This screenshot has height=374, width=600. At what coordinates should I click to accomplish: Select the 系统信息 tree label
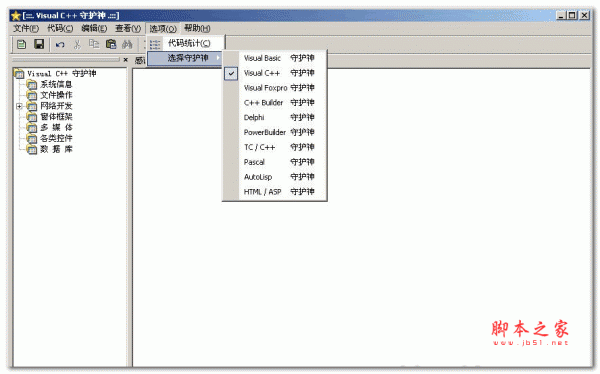tap(56, 84)
